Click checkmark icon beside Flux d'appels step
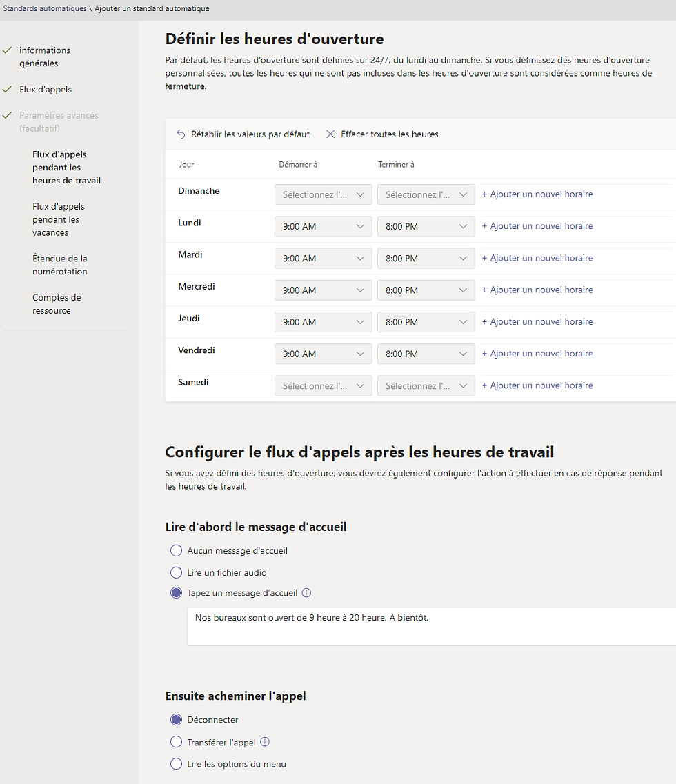676x784 pixels. click(x=8, y=89)
